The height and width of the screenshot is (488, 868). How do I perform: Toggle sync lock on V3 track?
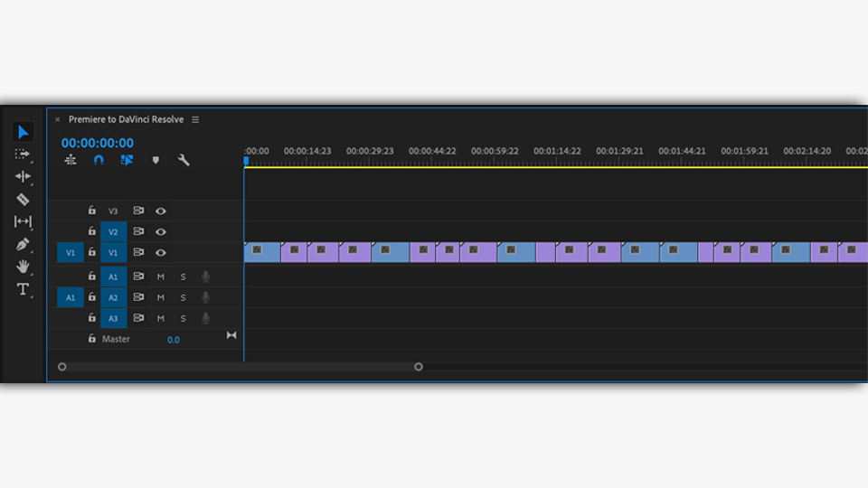coord(138,211)
